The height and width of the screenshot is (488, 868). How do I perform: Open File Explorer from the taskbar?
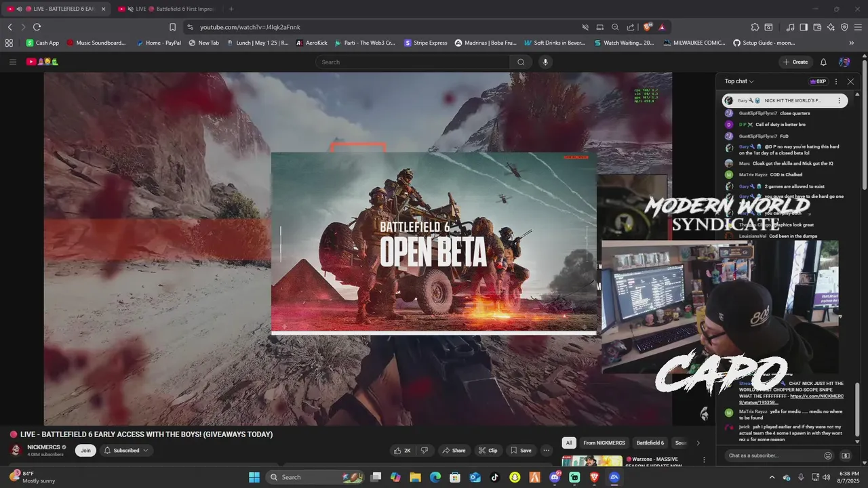pyautogui.click(x=415, y=477)
